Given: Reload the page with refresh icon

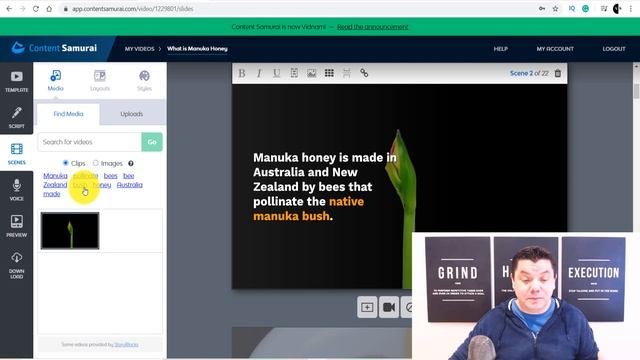Looking at the screenshot, I should (x=36, y=9).
